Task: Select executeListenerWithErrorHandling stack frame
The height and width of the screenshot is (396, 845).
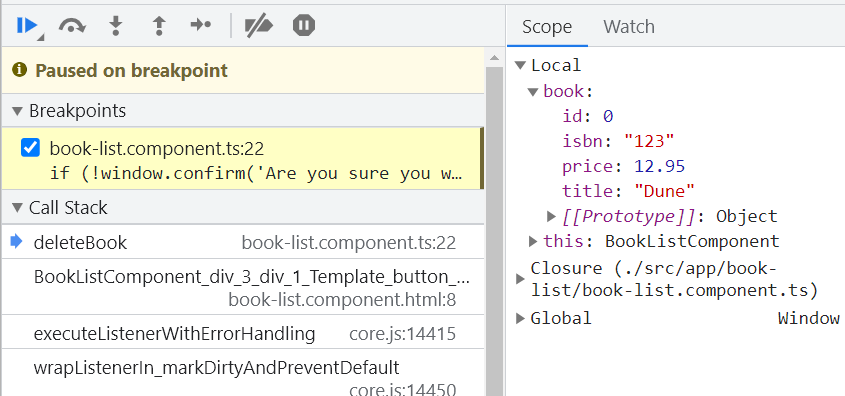Action: pyautogui.click(x=243, y=333)
